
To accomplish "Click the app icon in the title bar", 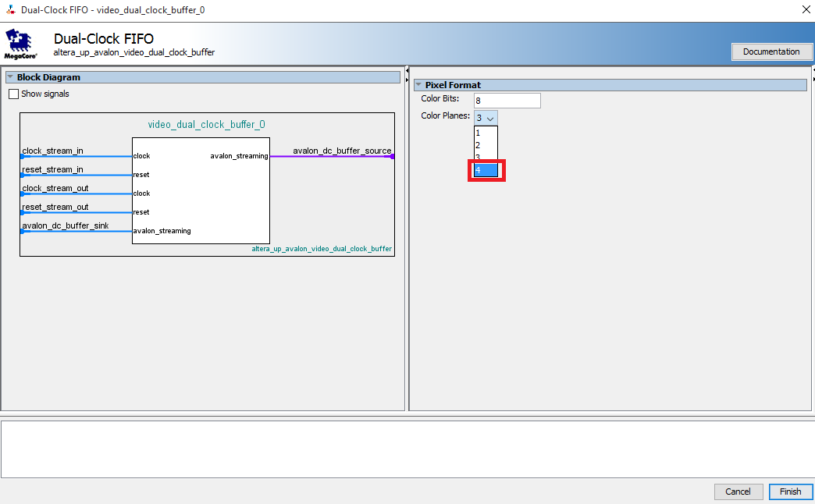I will [10, 10].
